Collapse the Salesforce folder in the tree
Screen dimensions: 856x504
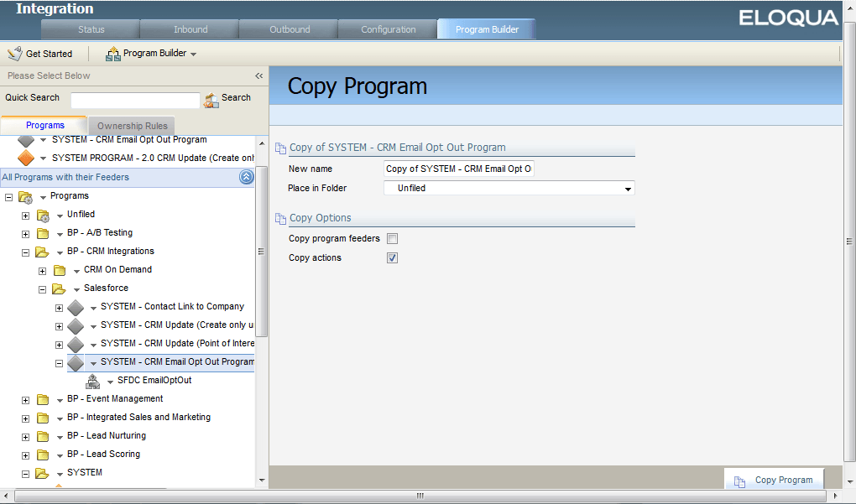41,288
